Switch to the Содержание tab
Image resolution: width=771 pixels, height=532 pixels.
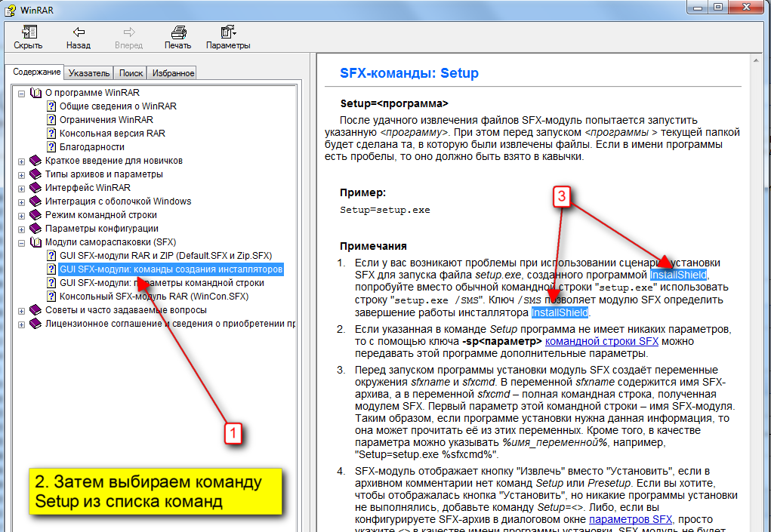(36, 72)
